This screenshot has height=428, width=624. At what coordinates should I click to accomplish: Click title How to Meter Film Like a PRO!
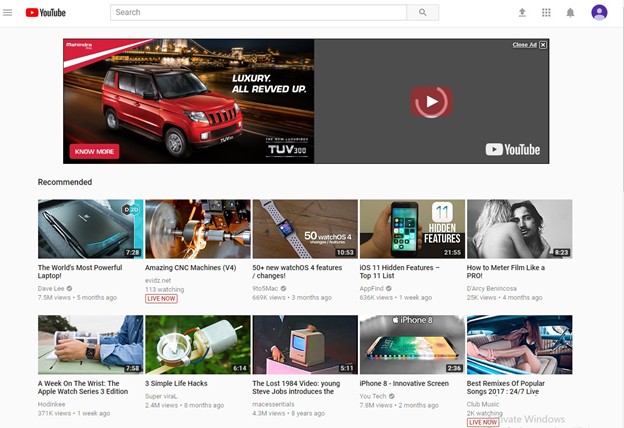pyautogui.click(x=506, y=272)
